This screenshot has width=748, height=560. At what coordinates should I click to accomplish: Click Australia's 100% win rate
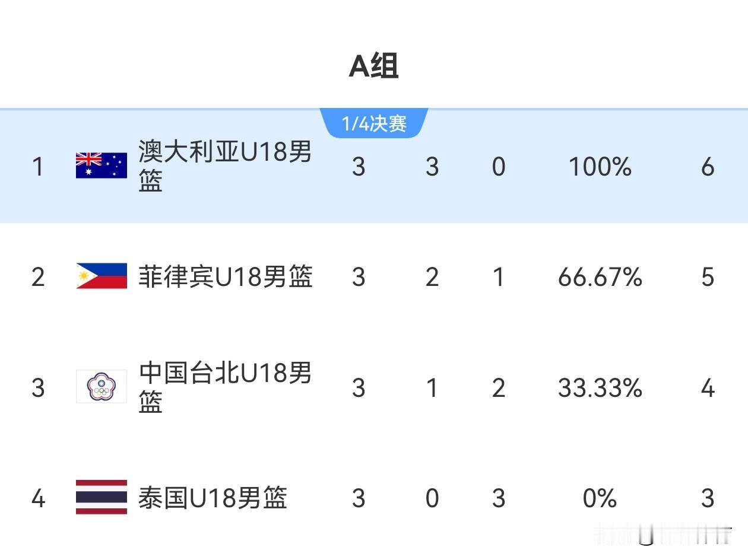pyautogui.click(x=600, y=167)
